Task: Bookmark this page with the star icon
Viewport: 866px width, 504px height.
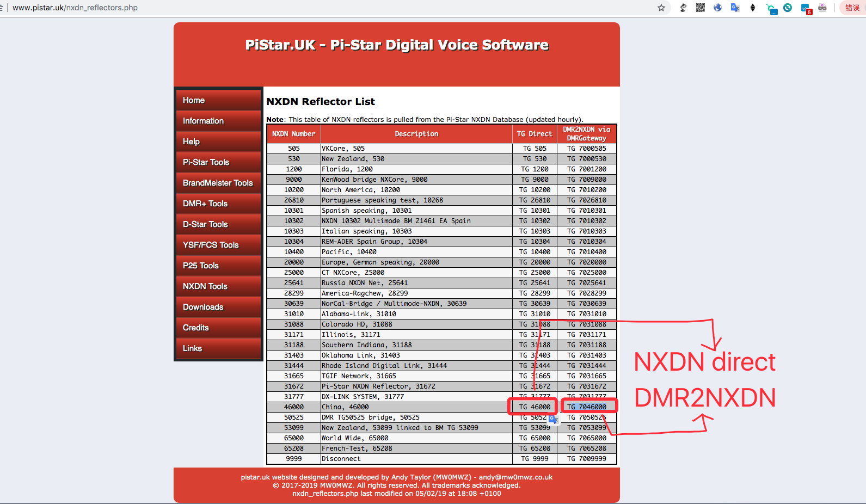Action: click(x=661, y=8)
